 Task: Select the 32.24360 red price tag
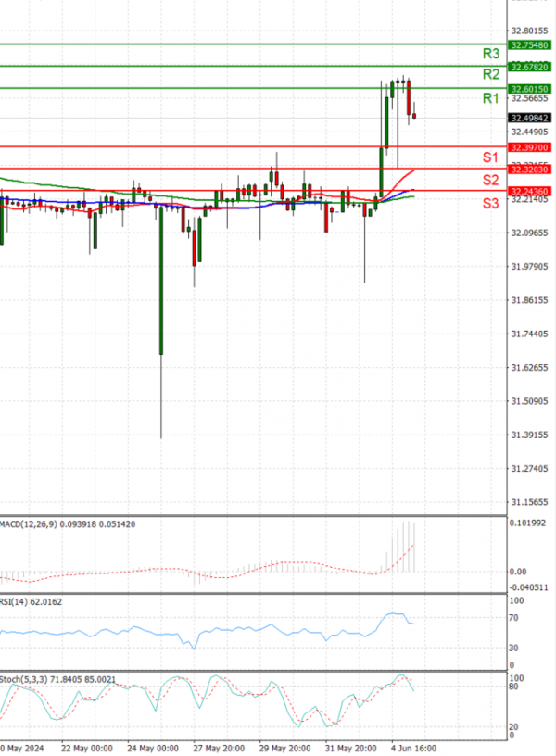click(x=531, y=191)
